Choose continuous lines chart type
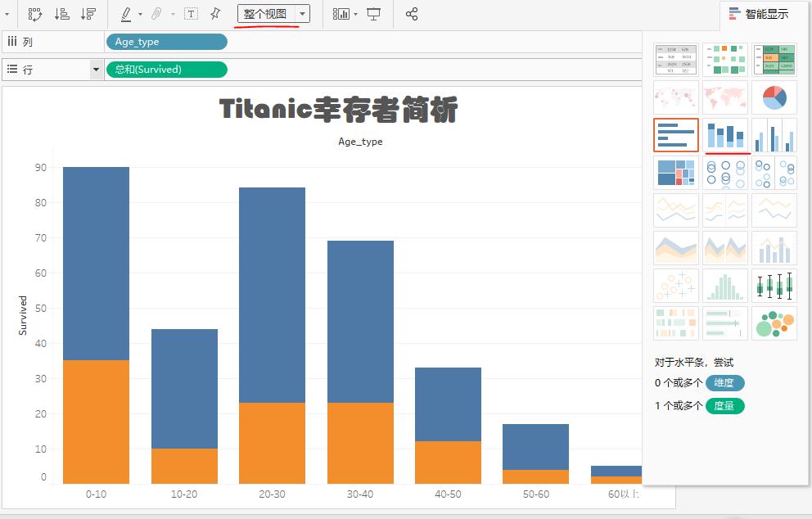The image size is (812, 519). [x=676, y=210]
